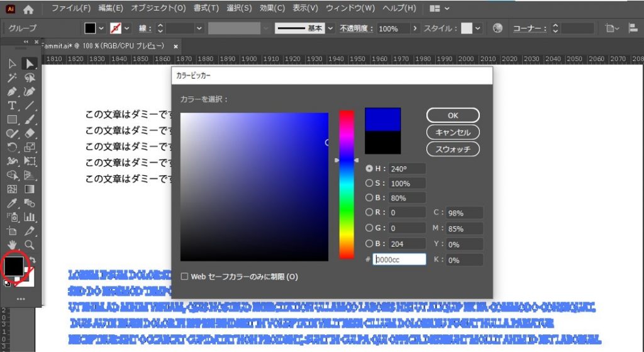Select the Artboard tool
This screenshot has height=352, width=644.
point(12,231)
